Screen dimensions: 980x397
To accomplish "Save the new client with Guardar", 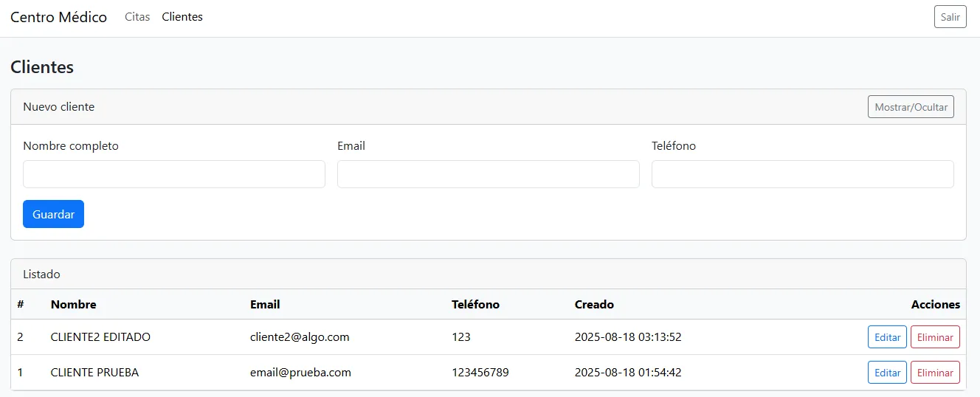I will [53, 214].
